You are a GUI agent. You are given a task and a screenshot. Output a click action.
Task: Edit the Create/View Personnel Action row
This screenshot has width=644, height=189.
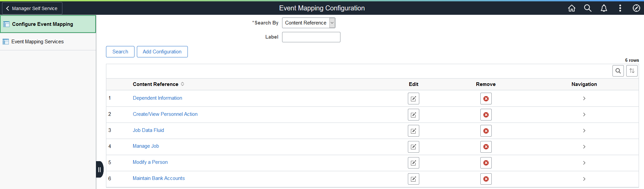[x=414, y=115]
